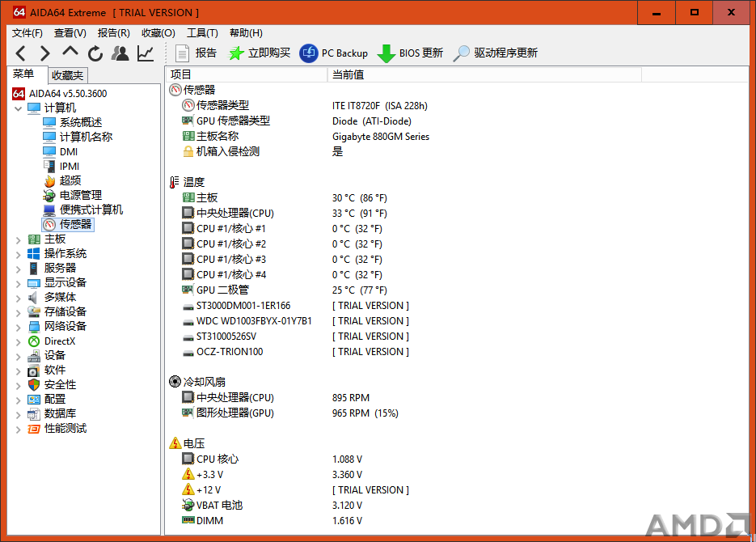
Task: Click the Xbox-style DirectX icon
Action: 34,341
